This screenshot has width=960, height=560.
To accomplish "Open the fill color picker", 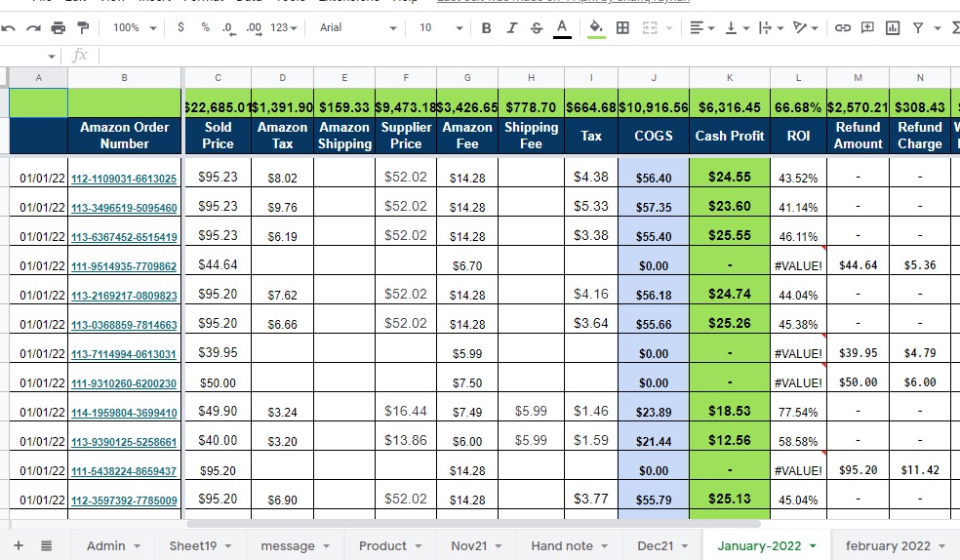I will click(x=596, y=28).
